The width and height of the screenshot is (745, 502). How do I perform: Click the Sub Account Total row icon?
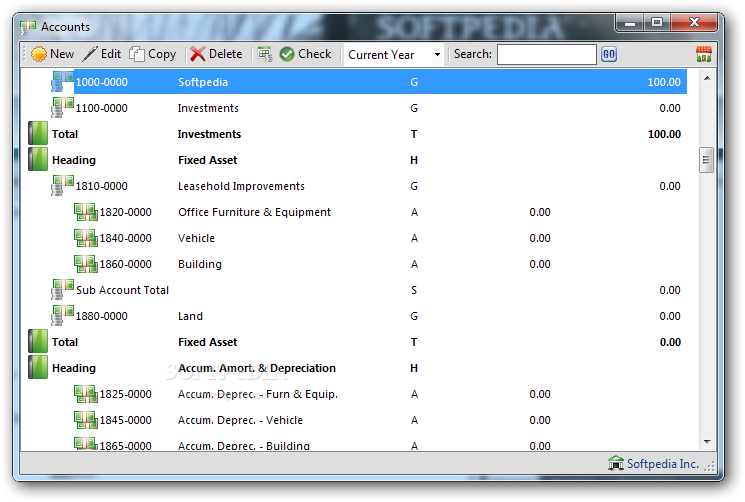[x=62, y=290]
